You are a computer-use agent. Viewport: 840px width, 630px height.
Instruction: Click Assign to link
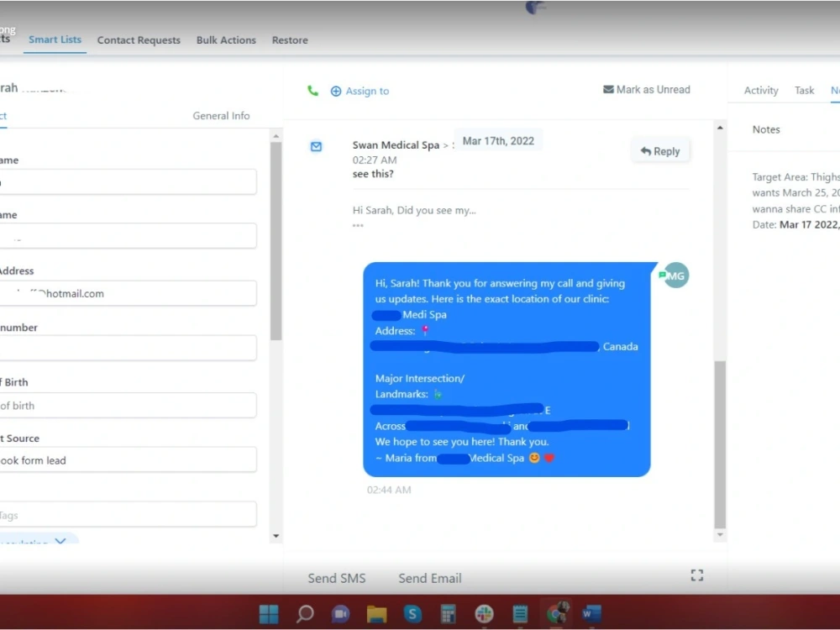(367, 91)
